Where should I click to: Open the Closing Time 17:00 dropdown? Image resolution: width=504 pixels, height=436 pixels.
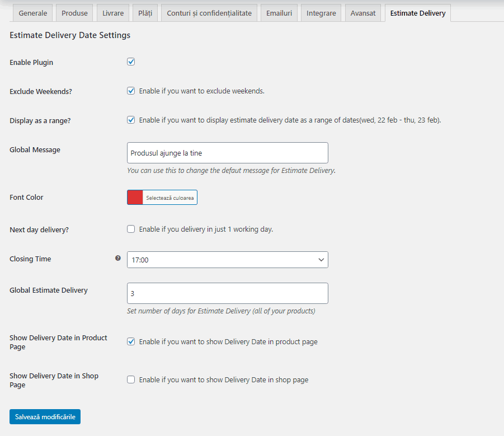228,260
